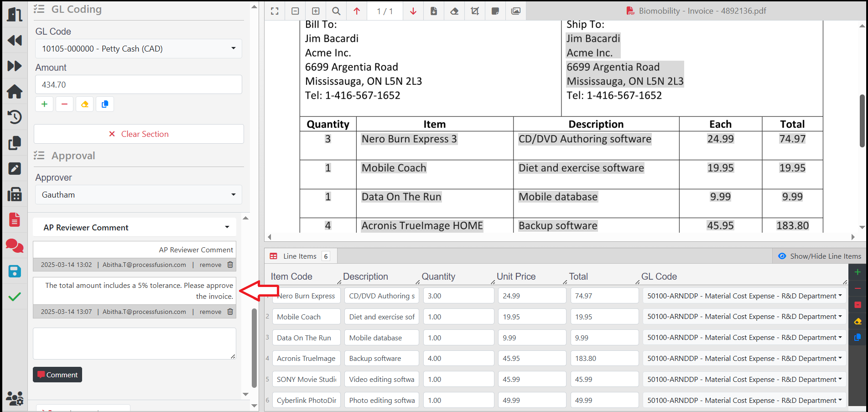Open history clock icon in sidebar
Image resolution: width=868 pixels, height=412 pixels.
pos(15,117)
